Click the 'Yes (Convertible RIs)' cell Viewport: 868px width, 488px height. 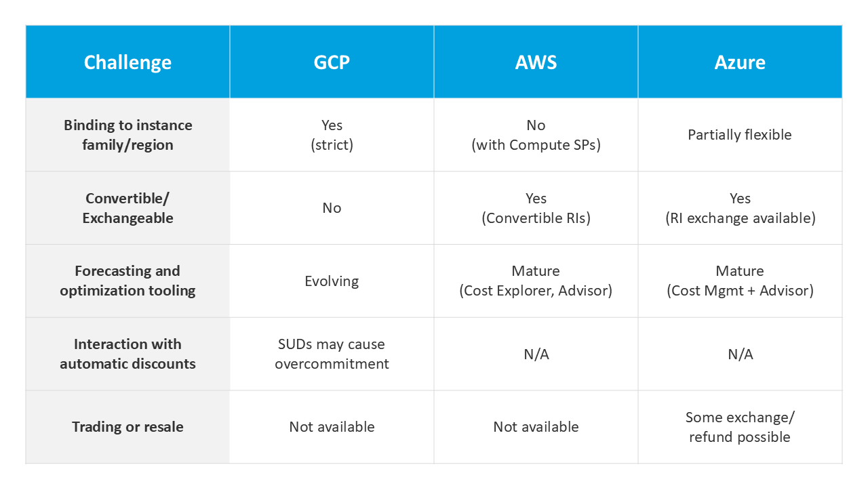point(536,208)
